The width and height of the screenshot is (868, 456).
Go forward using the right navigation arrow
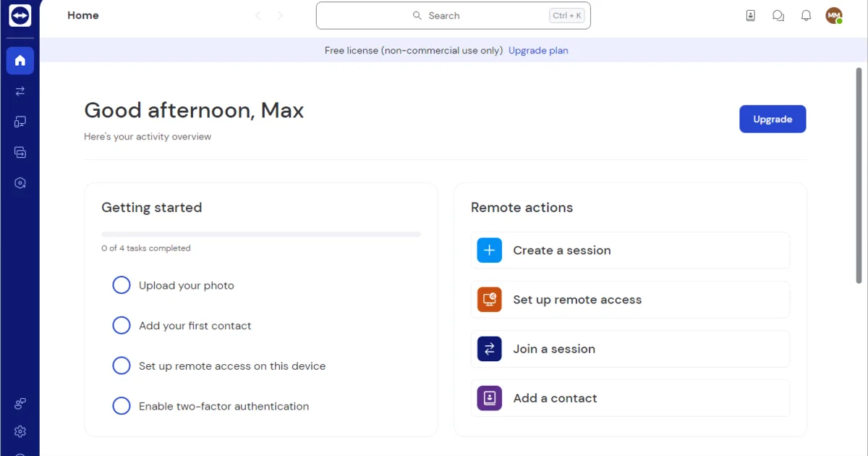point(281,16)
